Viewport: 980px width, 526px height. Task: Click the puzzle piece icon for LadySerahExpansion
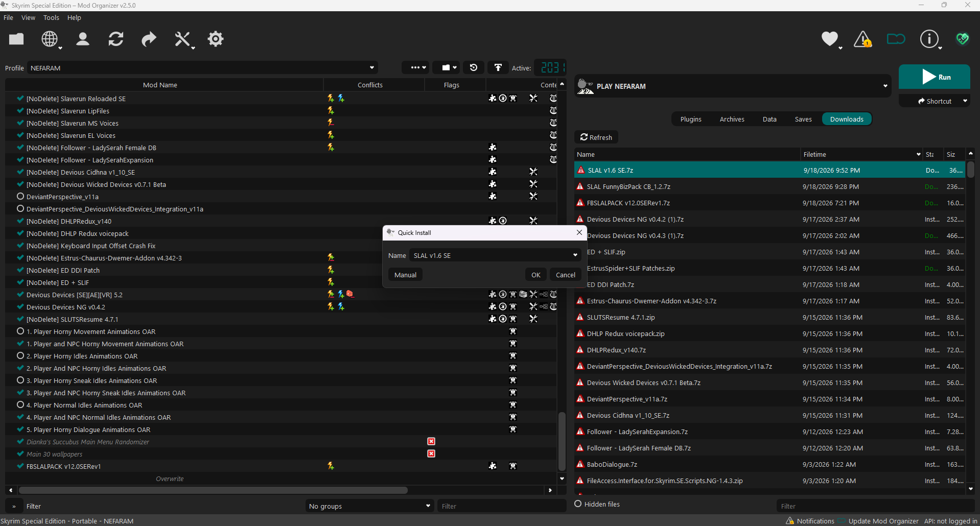pos(493,159)
